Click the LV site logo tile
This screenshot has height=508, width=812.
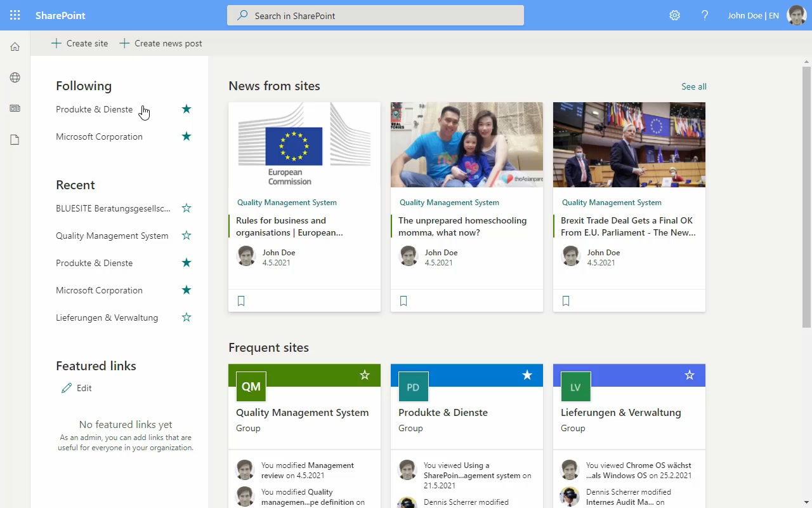(576, 387)
